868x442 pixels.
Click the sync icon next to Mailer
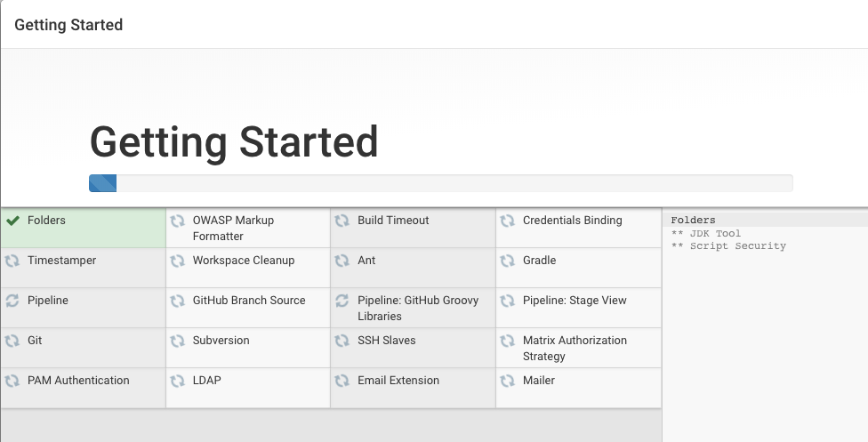pos(508,381)
